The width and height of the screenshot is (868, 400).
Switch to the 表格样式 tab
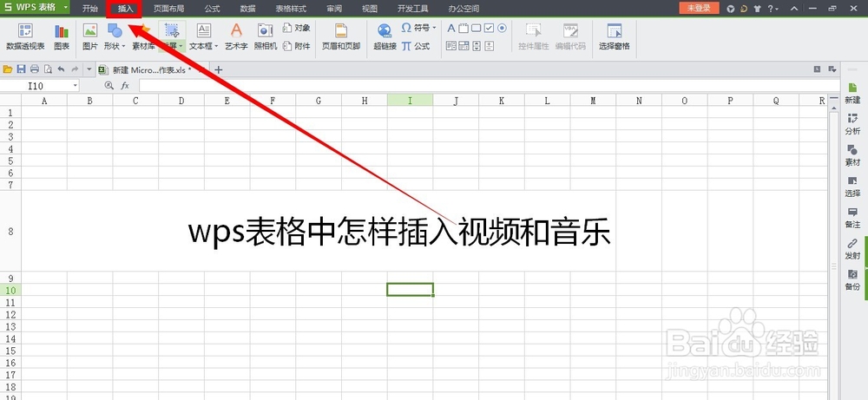point(291,9)
